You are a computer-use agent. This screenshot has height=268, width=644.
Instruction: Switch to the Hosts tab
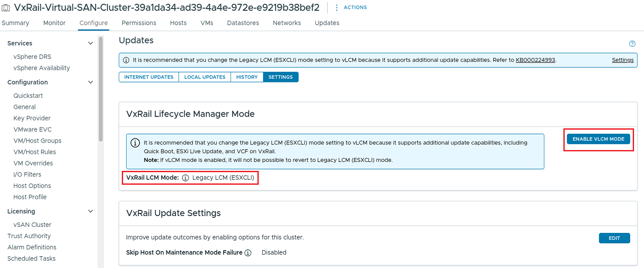pyautogui.click(x=178, y=23)
